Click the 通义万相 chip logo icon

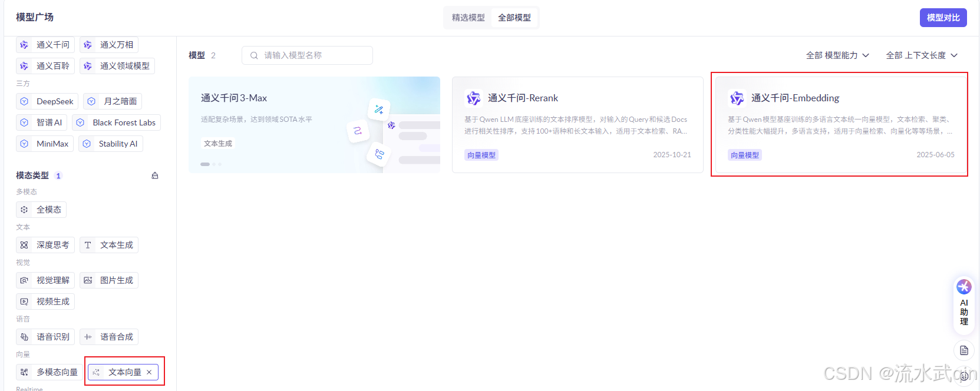click(x=88, y=45)
